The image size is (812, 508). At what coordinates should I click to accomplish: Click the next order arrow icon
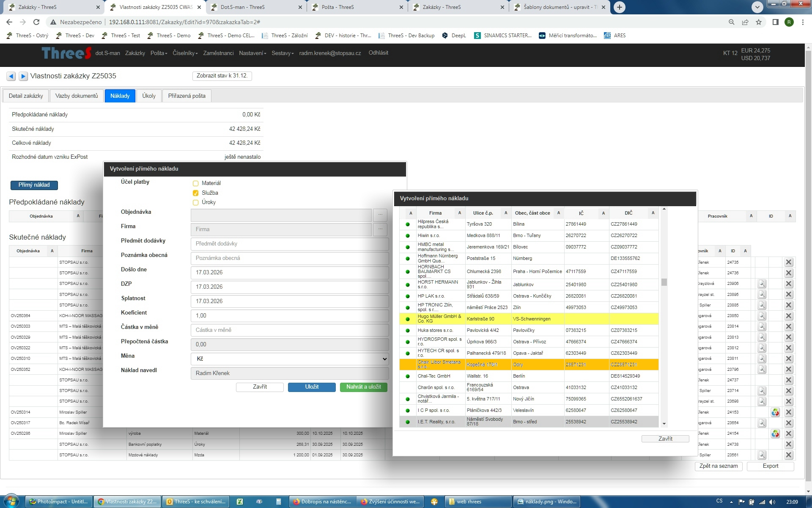(x=23, y=76)
